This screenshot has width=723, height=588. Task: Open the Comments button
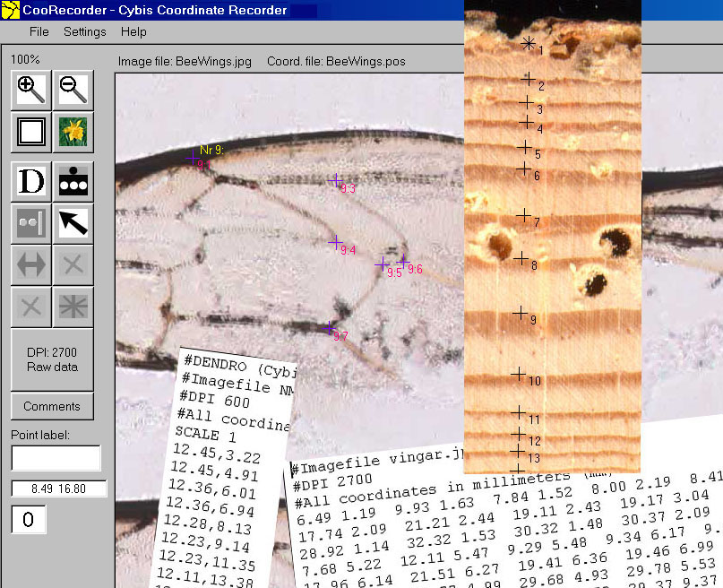tap(52, 406)
